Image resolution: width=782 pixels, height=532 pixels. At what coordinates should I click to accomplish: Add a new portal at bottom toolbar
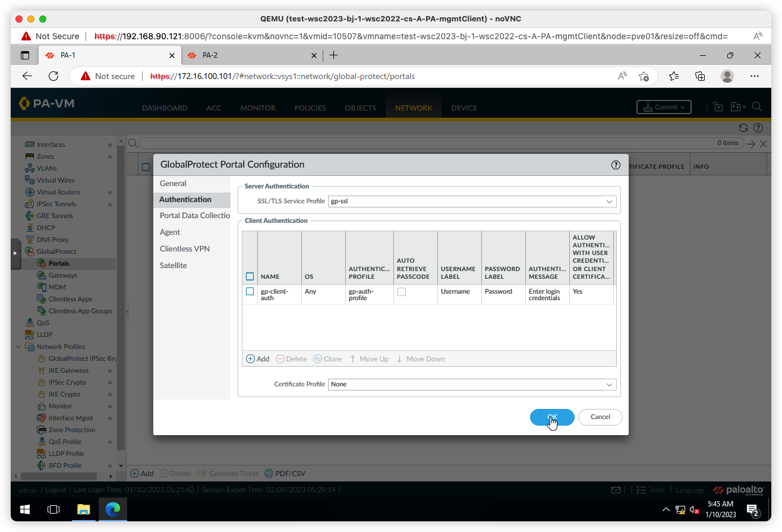142,474
